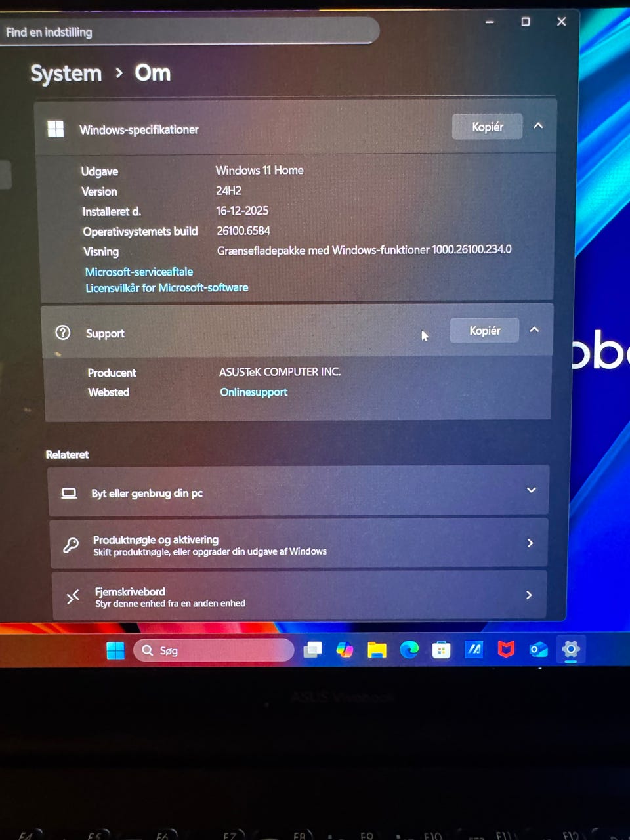This screenshot has height=840, width=630.
Task: Click the Fjernskrivebord remote desktop icon
Action: (73, 597)
